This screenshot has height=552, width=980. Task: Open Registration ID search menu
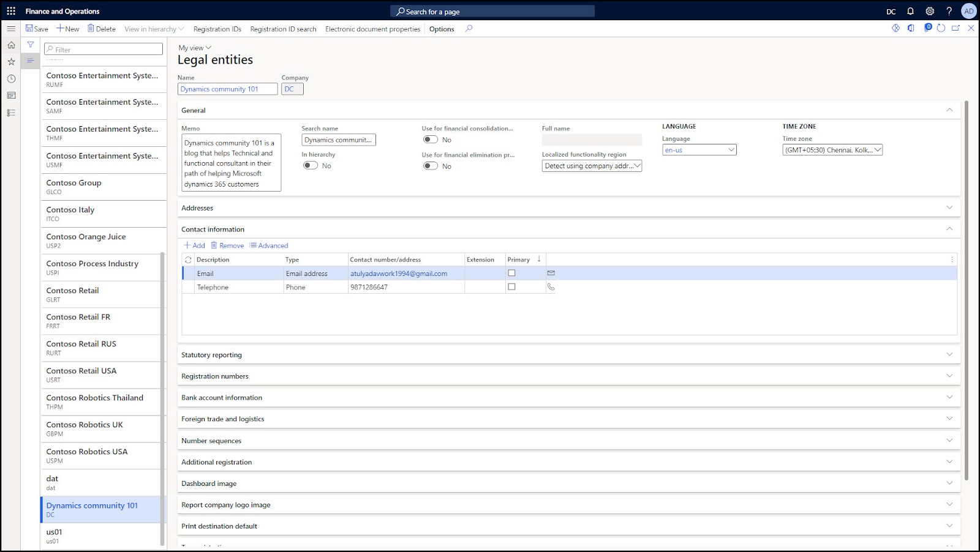click(x=283, y=29)
